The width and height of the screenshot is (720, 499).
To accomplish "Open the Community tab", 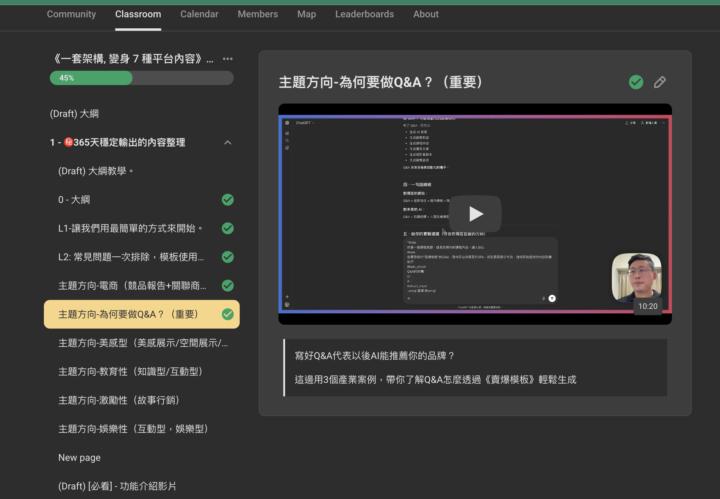I will click(71, 14).
